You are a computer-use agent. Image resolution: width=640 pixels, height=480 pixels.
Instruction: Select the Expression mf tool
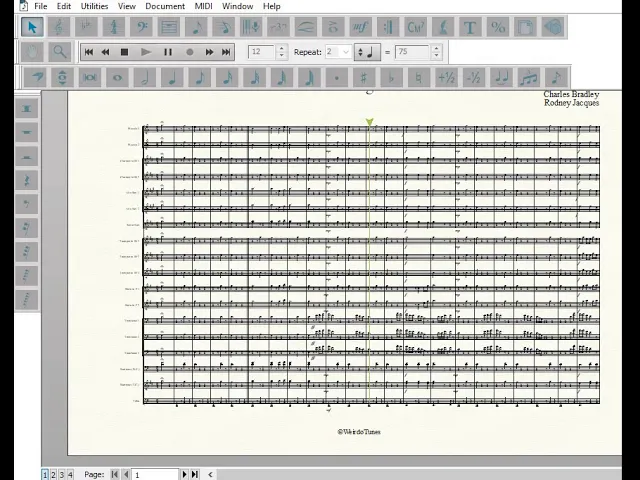(360, 27)
